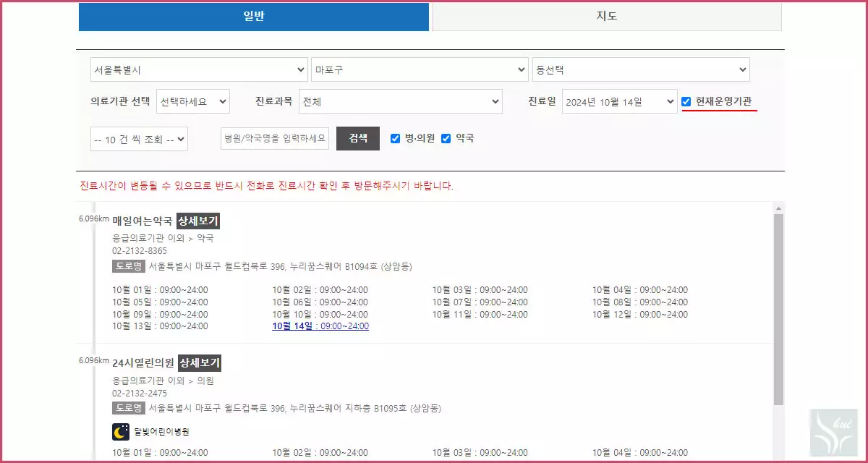Select the 일반 tab
The width and height of the screenshot is (868, 463).
pyautogui.click(x=253, y=17)
